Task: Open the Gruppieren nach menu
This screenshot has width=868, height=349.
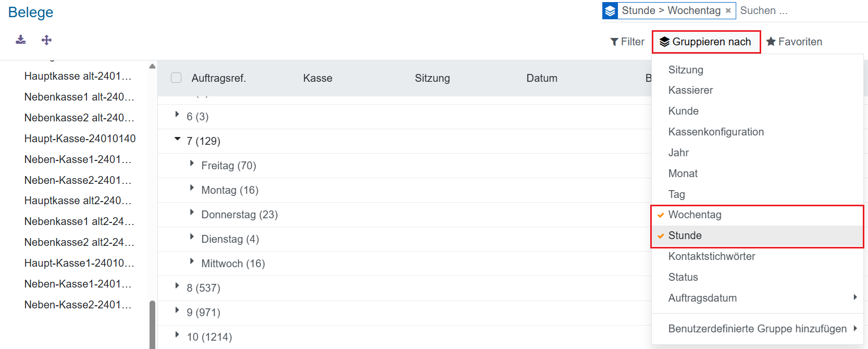Action: tap(706, 42)
